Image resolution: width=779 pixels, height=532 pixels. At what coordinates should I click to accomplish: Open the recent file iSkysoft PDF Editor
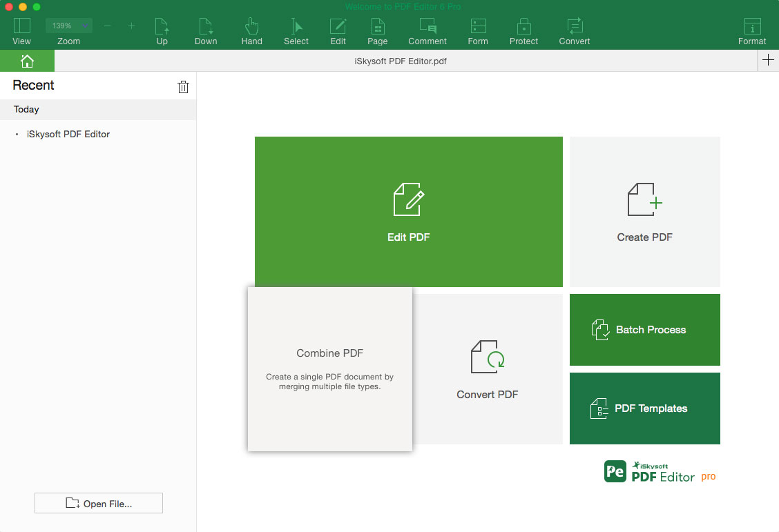(68, 134)
